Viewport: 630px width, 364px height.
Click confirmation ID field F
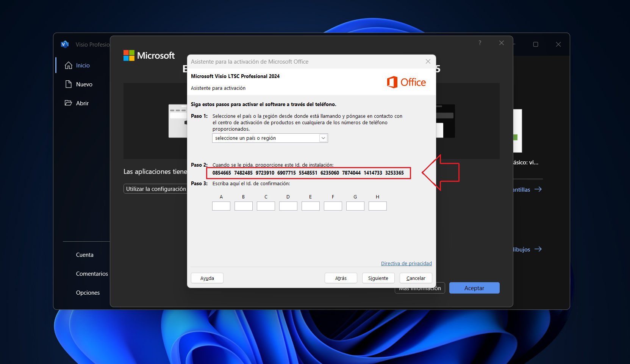[333, 206]
